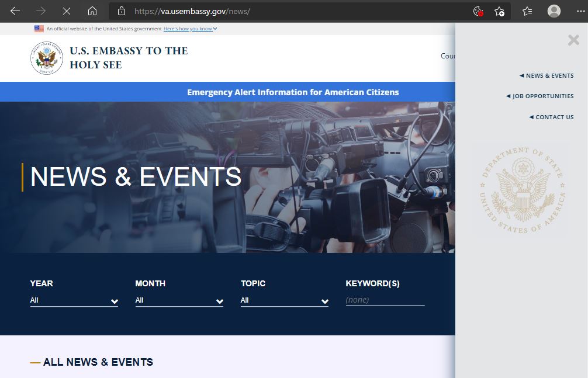This screenshot has height=378, width=588.
Task: Click the US flag icon in banner
Action: (39, 29)
